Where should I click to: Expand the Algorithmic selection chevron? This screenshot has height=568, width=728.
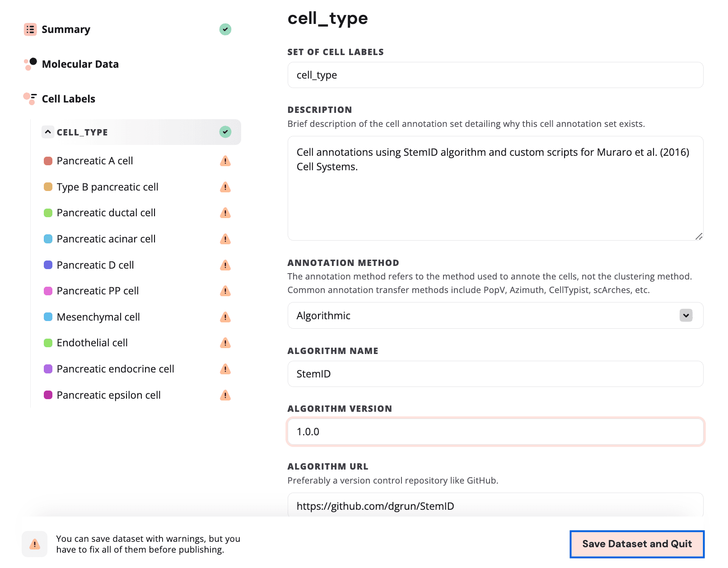coord(686,316)
